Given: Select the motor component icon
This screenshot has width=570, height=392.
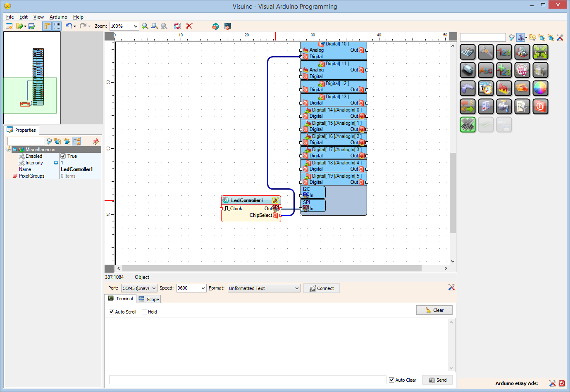Looking at the screenshot, I should tap(467, 70).
